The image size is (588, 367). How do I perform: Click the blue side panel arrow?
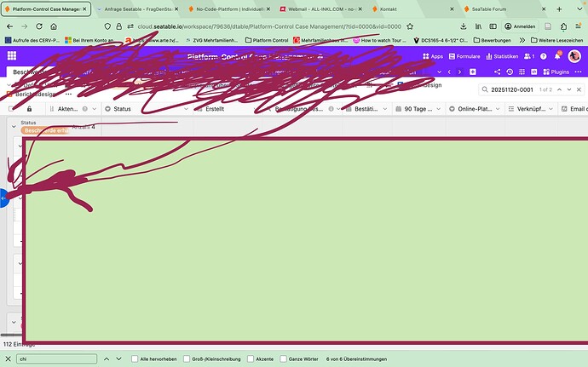point(3,198)
